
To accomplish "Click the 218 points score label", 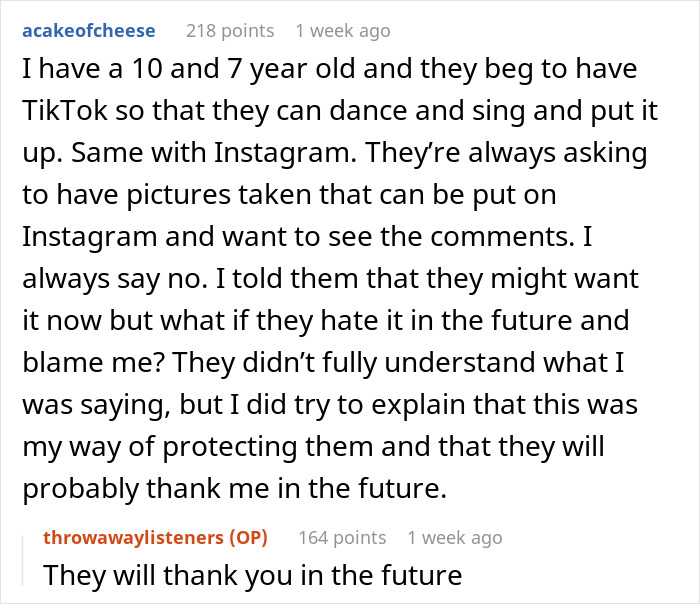I will (230, 31).
